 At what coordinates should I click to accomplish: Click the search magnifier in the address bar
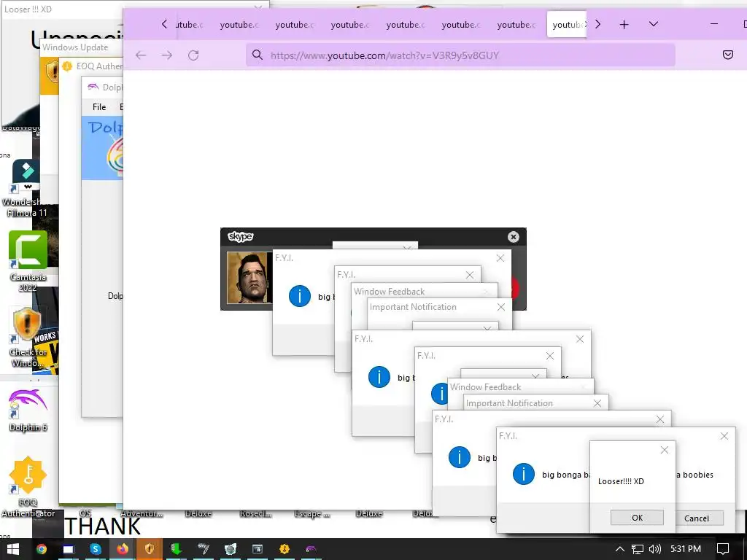(258, 55)
